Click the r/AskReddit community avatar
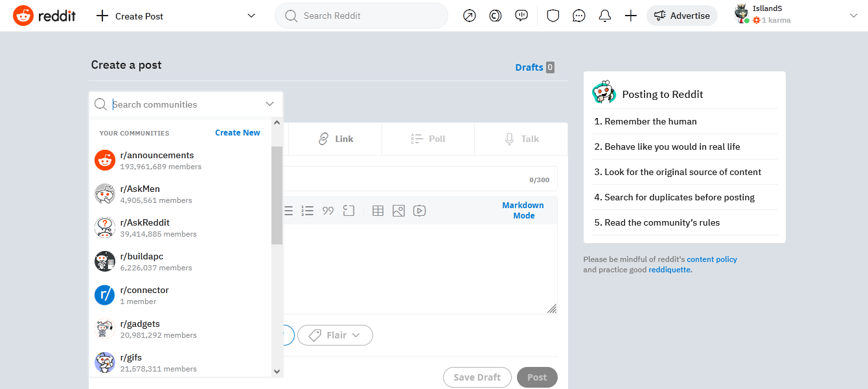 105,228
